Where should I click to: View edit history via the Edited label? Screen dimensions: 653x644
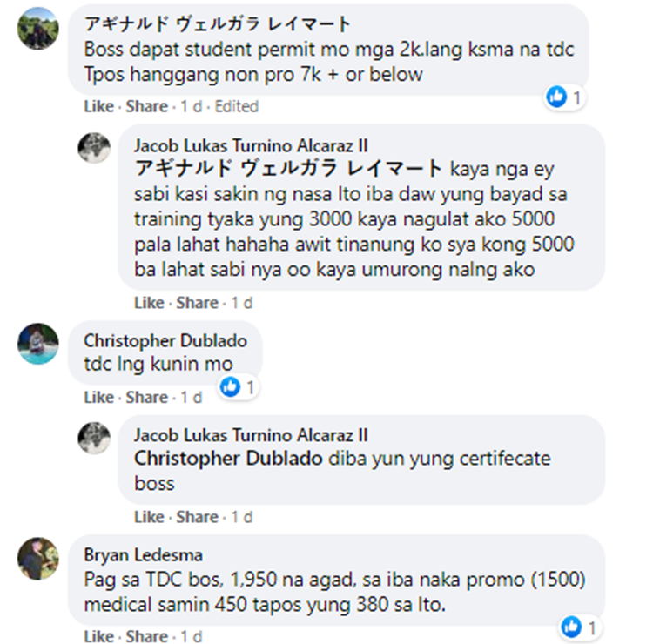click(237, 106)
